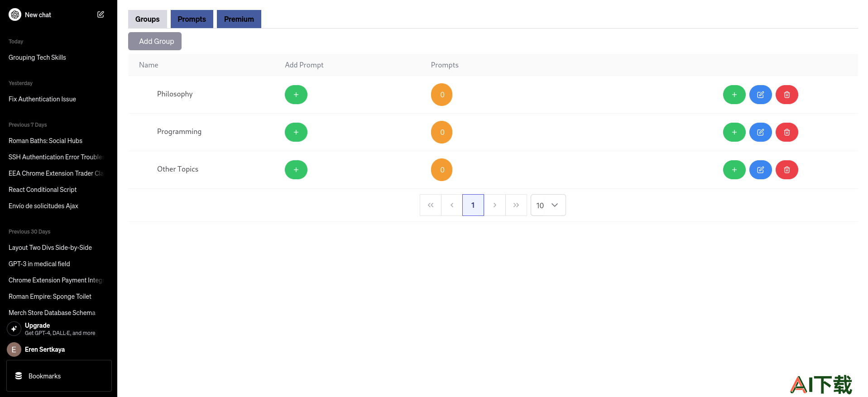Click the Bookmarks database icon
Image resolution: width=868 pixels, height=397 pixels.
click(19, 376)
